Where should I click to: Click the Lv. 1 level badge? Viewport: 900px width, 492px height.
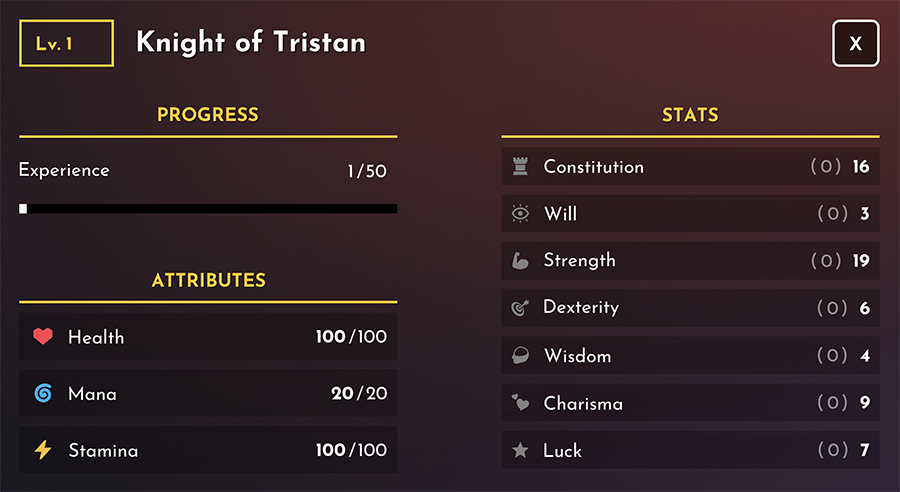(x=67, y=43)
